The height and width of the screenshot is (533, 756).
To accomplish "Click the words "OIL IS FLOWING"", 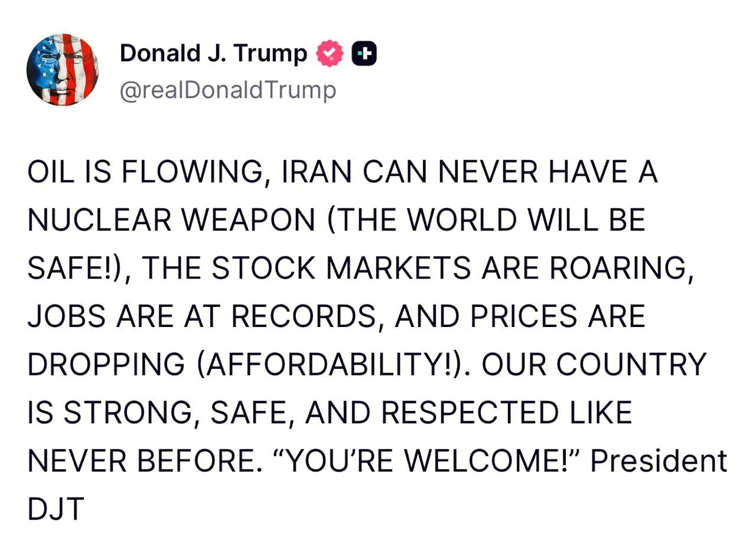I will click(x=146, y=172).
